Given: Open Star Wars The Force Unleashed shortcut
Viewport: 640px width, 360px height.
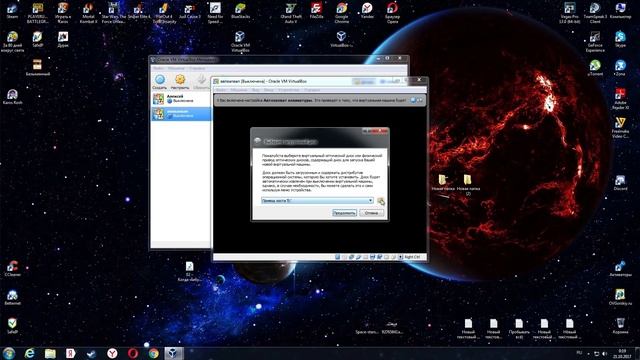Looking at the screenshot, I should point(113,12).
